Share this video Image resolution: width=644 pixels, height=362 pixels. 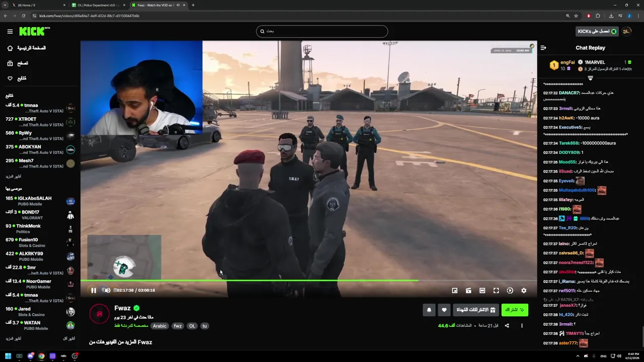click(507, 326)
